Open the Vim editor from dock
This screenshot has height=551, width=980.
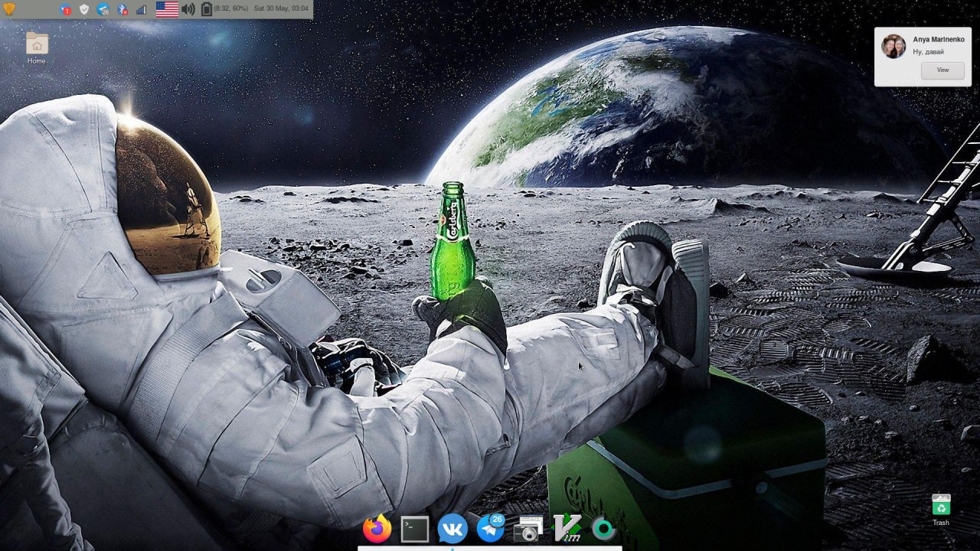point(567,529)
